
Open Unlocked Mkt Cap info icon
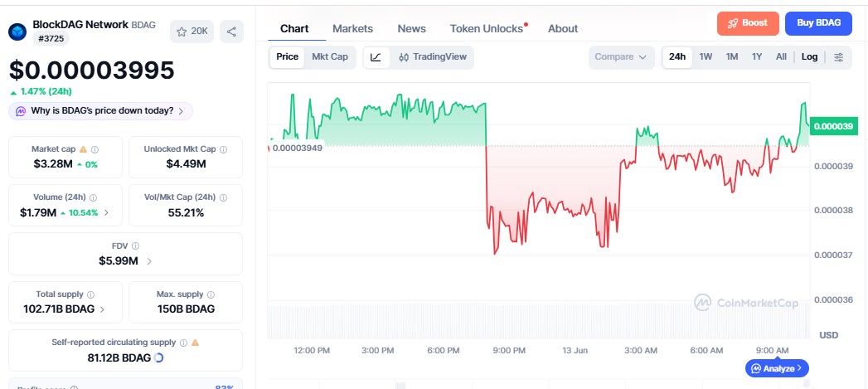tap(223, 149)
